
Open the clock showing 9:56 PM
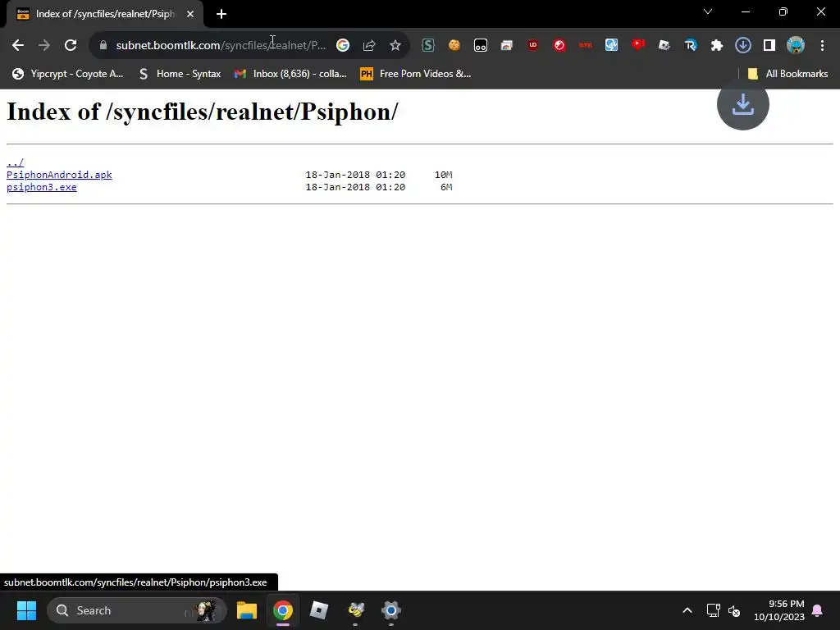pyautogui.click(x=779, y=610)
